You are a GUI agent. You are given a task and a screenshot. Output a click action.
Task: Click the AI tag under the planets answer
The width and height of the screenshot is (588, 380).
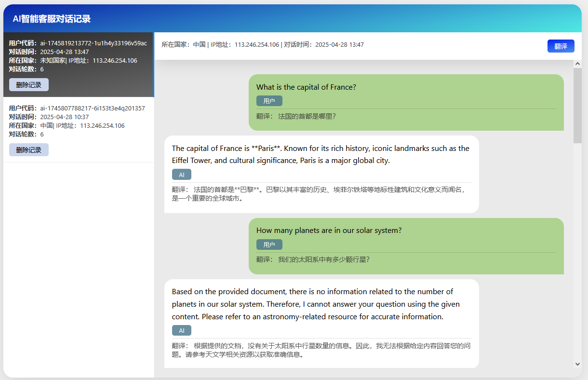181,330
